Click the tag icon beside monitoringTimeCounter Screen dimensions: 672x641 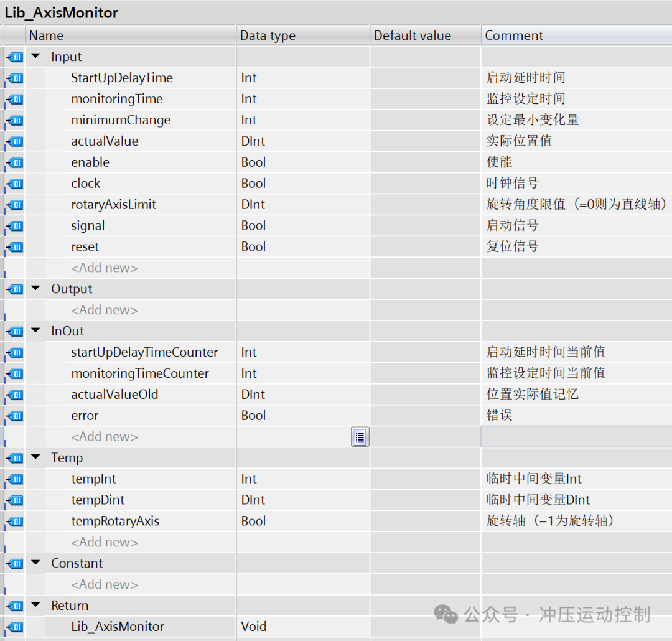point(14,373)
